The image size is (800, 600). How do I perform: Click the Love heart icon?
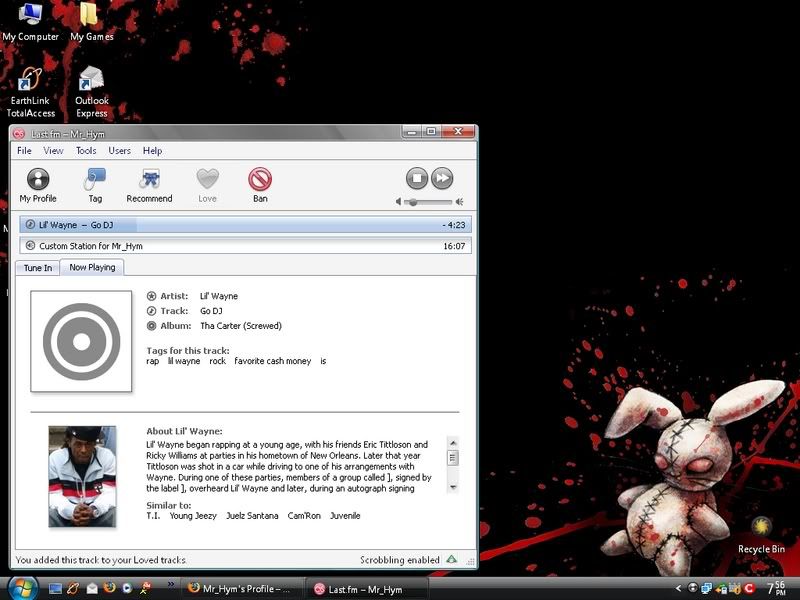coord(207,181)
